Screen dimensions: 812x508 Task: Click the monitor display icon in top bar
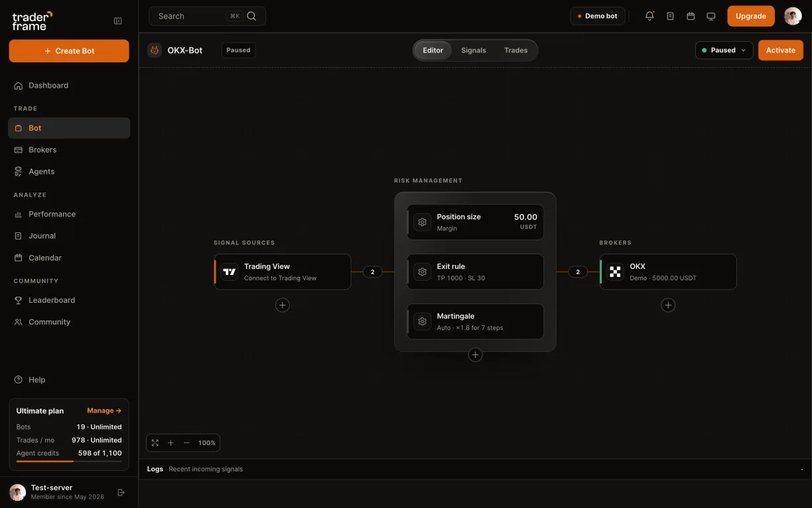point(711,16)
